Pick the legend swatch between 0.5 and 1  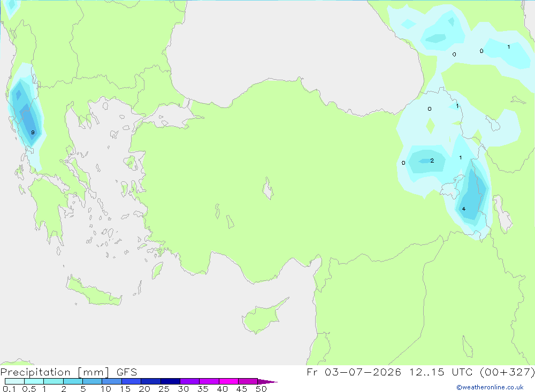click(34, 381)
